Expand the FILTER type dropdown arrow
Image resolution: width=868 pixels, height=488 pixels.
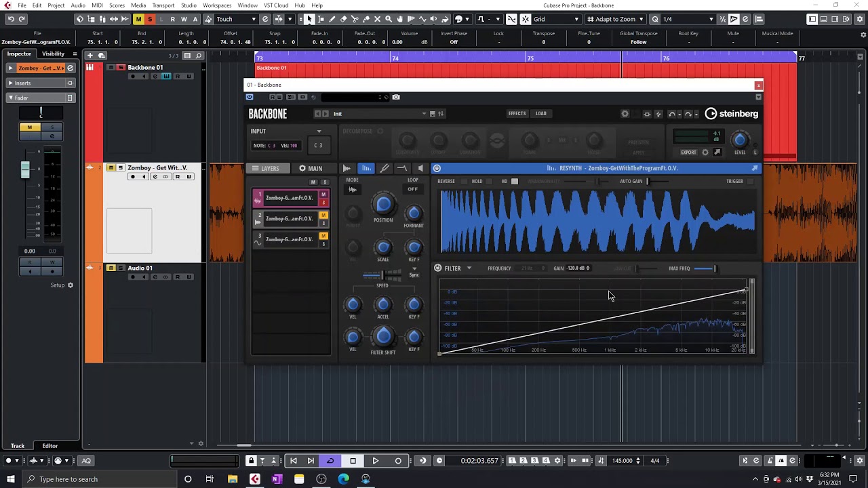point(469,268)
